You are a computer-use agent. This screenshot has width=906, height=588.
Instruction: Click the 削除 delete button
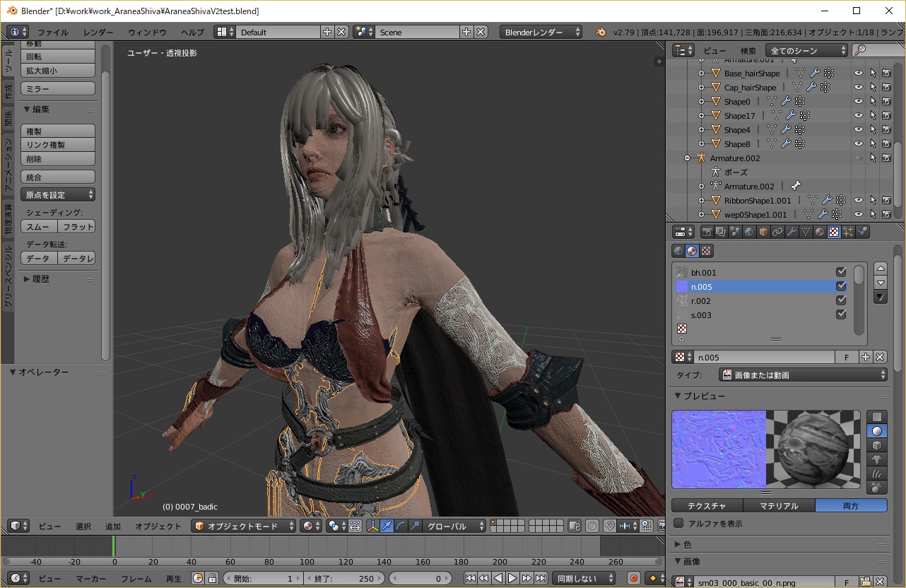point(58,158)
